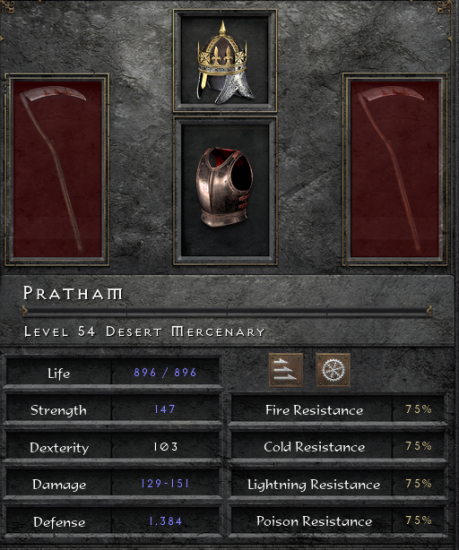Click the Cold Resistance percentage
Screen dimensions: 459x550
(419, 446)
